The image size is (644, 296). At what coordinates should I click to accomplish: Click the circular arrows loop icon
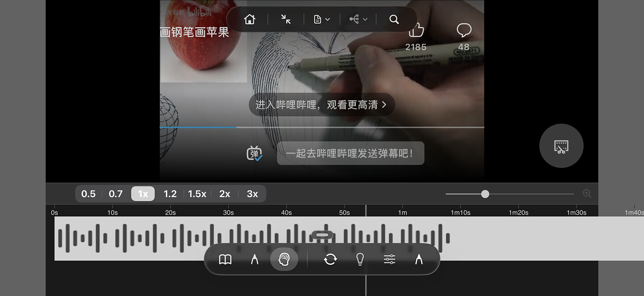pyautogui.click(x=330, y=259)
